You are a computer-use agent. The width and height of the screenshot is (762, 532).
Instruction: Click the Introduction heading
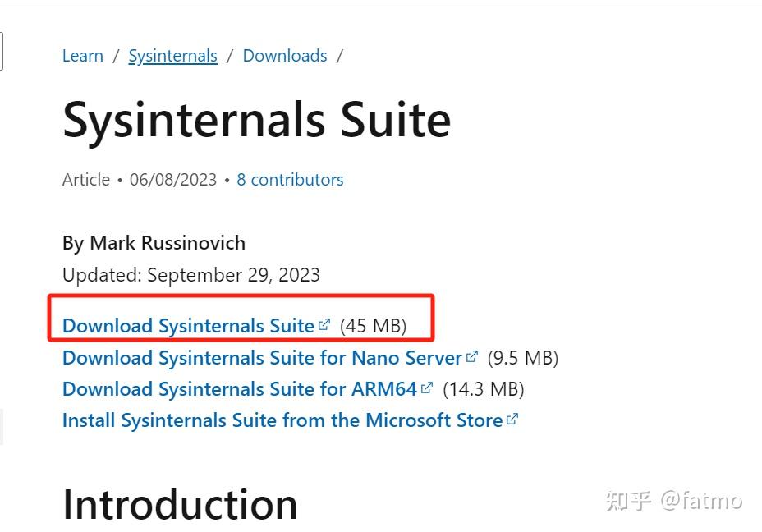(181, 502)
